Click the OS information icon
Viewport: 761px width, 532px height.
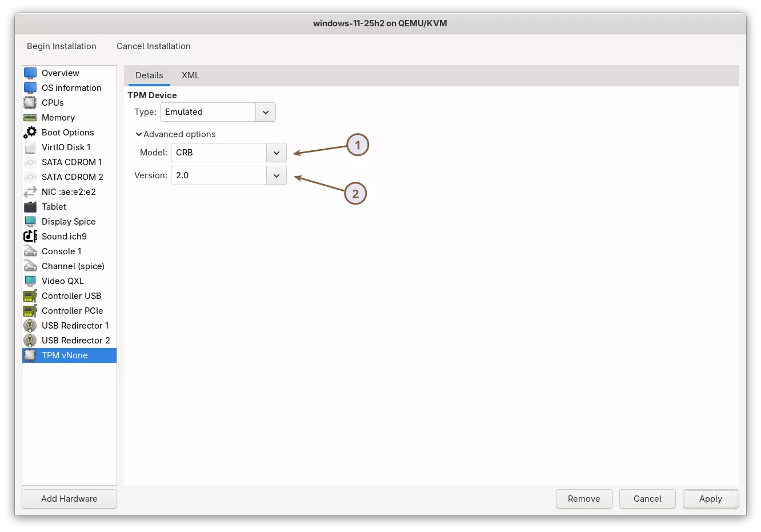coord(30,88)
